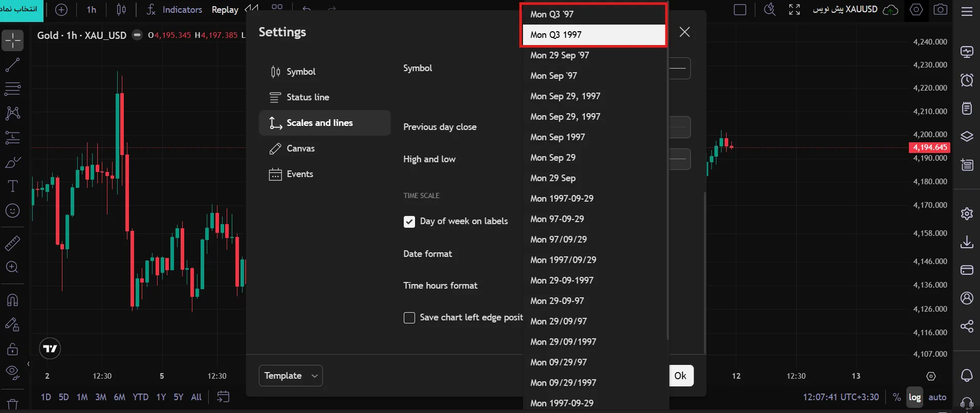
Task: Open chart settings hexagon icon in top bar
Action: click(916, 10)
